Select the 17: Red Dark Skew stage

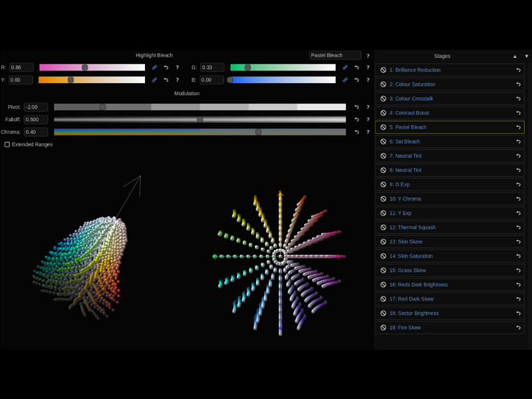point(439,299)
